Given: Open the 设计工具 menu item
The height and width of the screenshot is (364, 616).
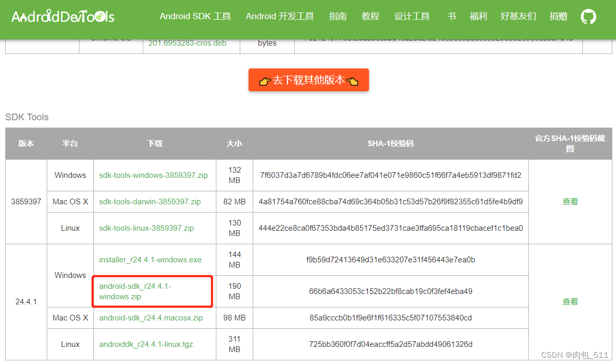Looking at the screenshot, I should point(412,17).
